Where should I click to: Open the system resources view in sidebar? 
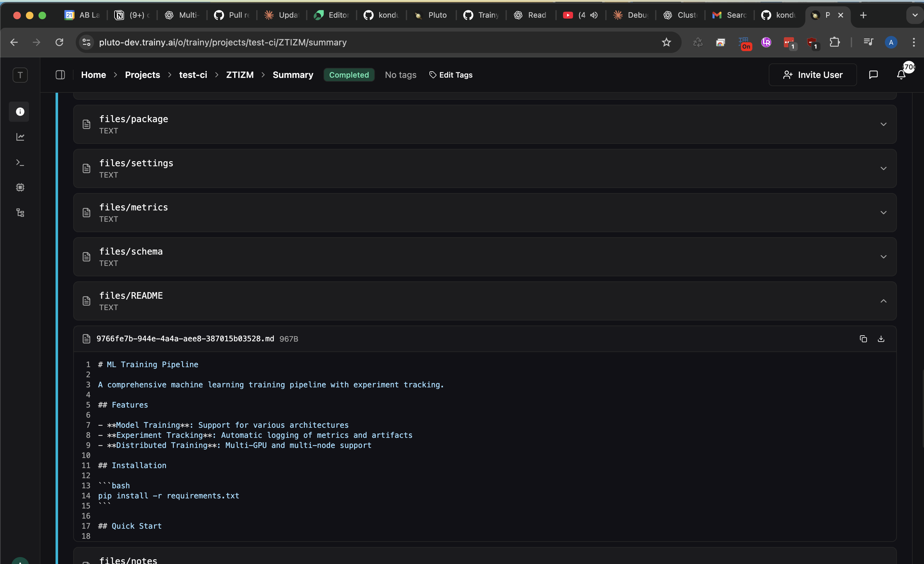[x=20, y=187]
